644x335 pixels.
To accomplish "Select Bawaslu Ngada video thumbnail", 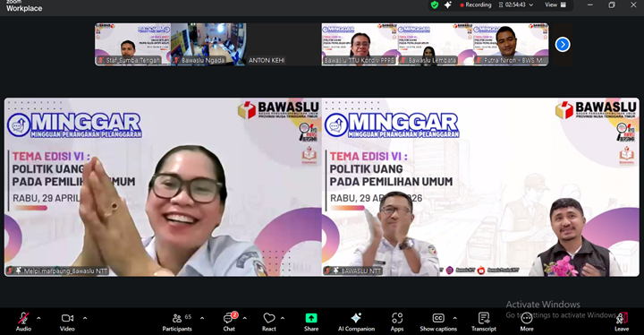I will point(208,44).
